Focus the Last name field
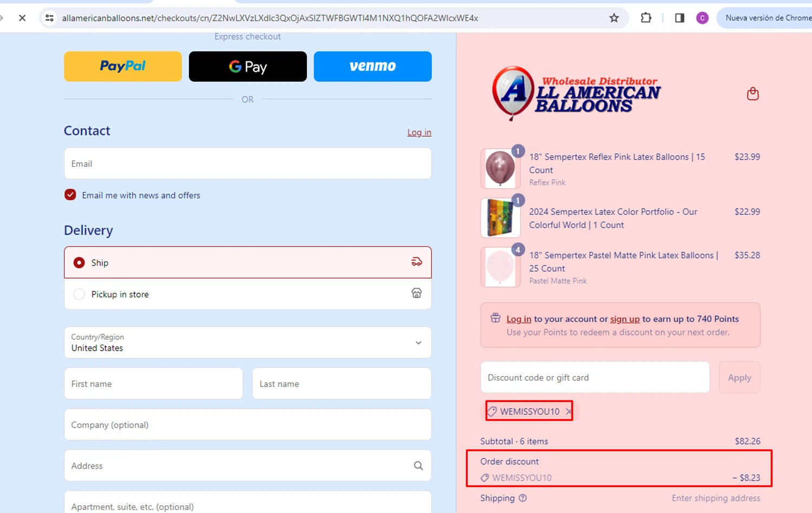The width and height of the screenshot is (812, 513). (x=342, y=384)
